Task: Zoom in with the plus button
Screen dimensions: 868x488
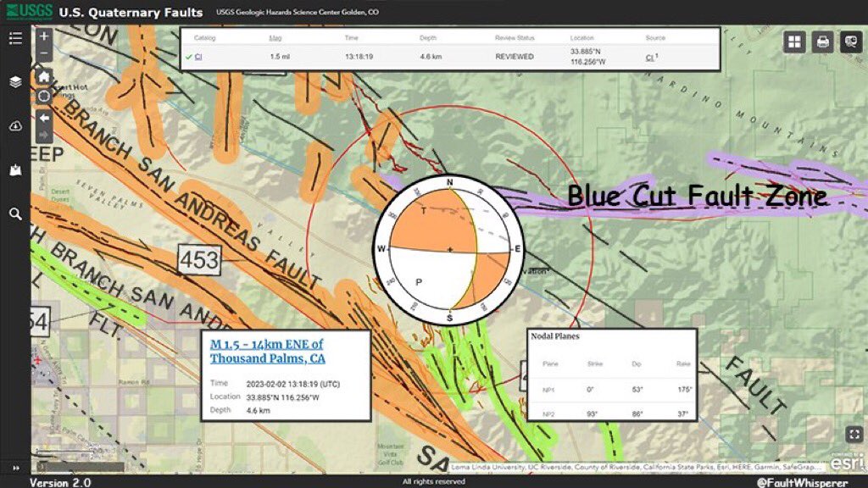Action: click(x=44, y=36)
